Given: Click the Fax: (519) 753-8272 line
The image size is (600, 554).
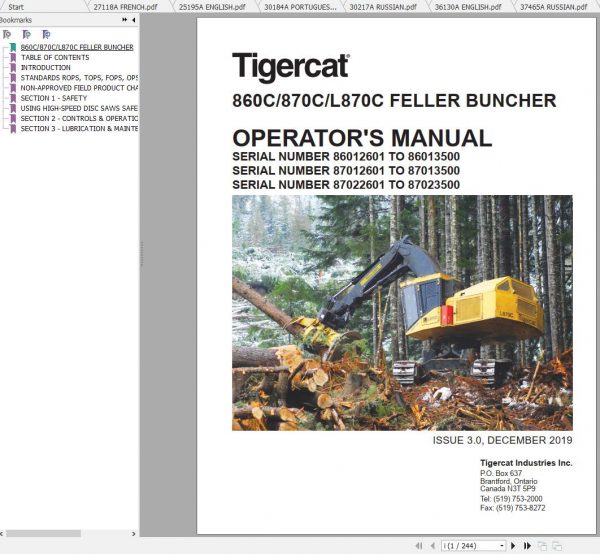Looking at the screenshot, I should coord(512,508).
